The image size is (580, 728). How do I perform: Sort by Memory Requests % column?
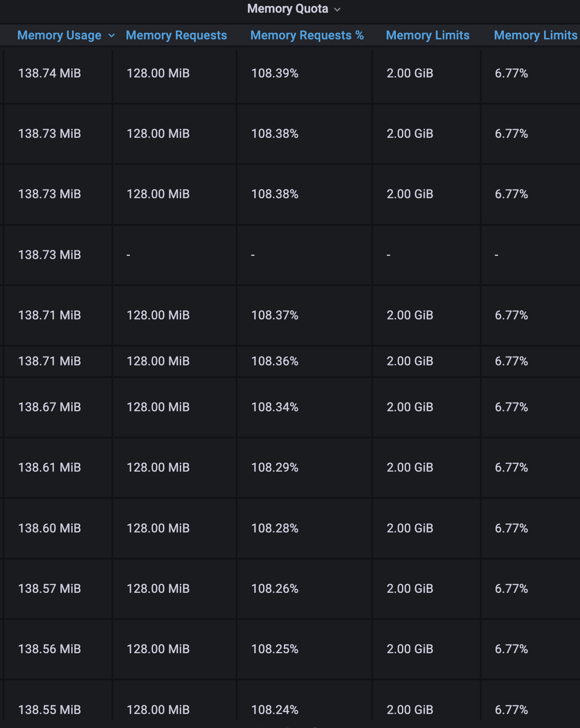pyautogui.click(x=307, y=35)
